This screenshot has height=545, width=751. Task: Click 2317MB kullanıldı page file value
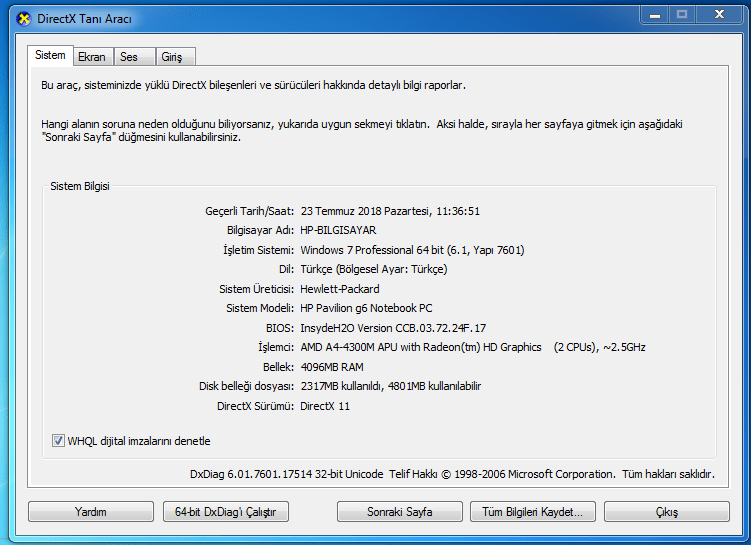pyautogui.click(x=390, y=386)
